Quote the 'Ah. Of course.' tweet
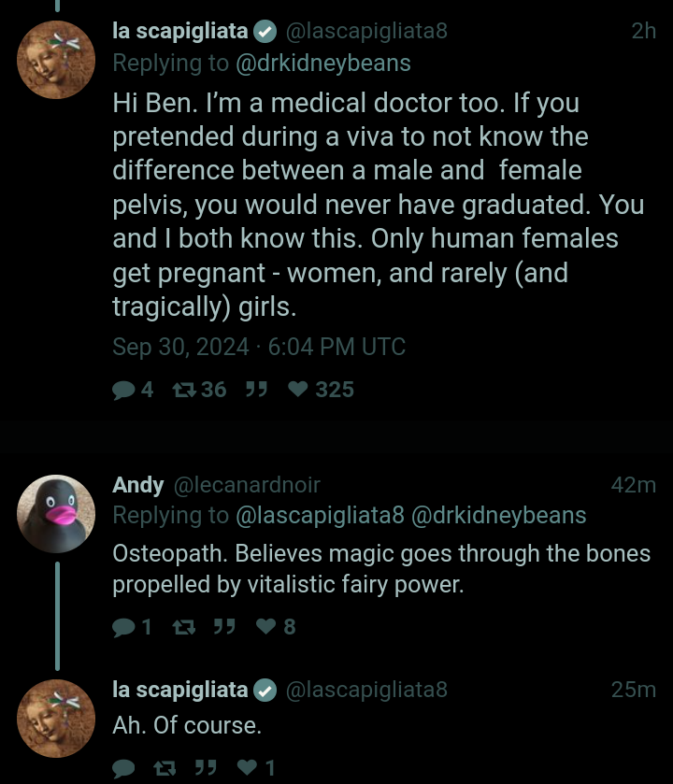 point(206,769)
